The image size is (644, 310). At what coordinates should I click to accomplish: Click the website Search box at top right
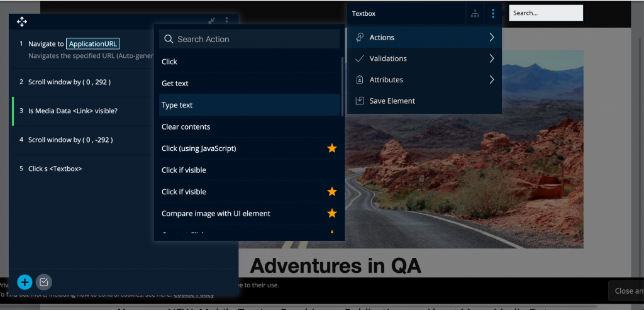point(545,13)
